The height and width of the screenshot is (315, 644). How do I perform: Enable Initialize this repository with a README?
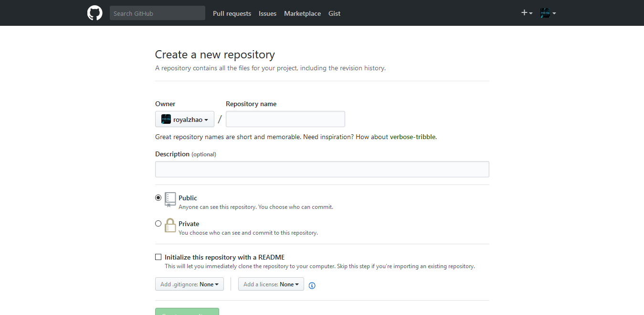(x=158, y=257)
